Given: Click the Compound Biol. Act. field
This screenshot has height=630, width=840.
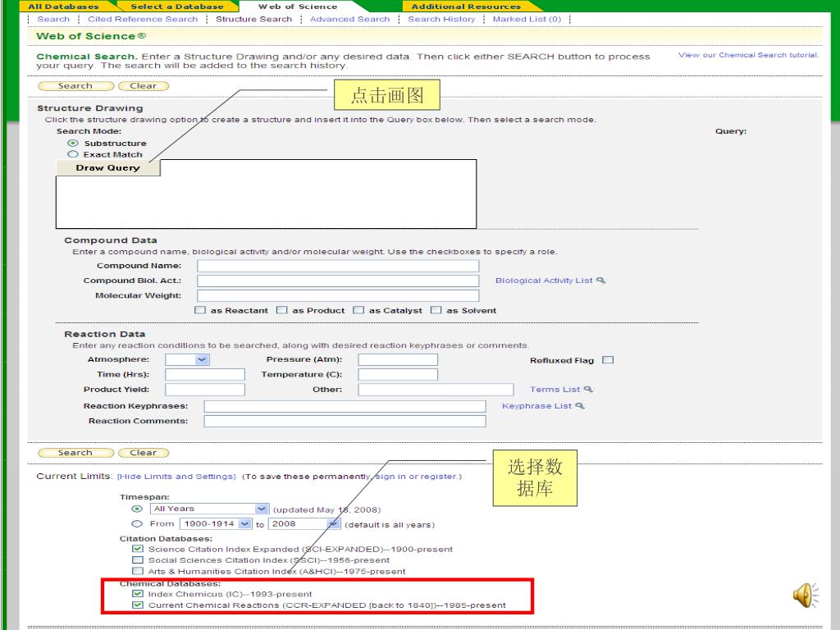Looking at the screenshot, I should pos(338,281).
